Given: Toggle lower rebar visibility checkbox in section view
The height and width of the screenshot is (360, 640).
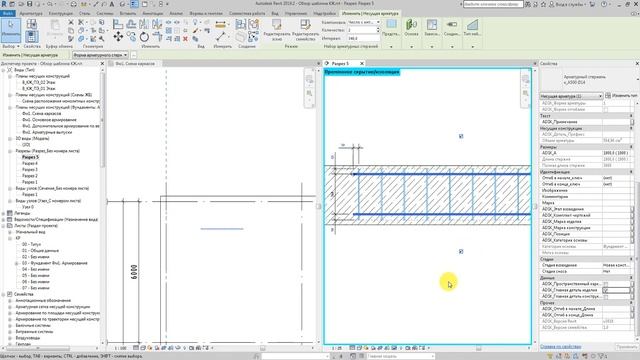Looking at the screenshot, I should pyautogui.click(x=461, y=252).
